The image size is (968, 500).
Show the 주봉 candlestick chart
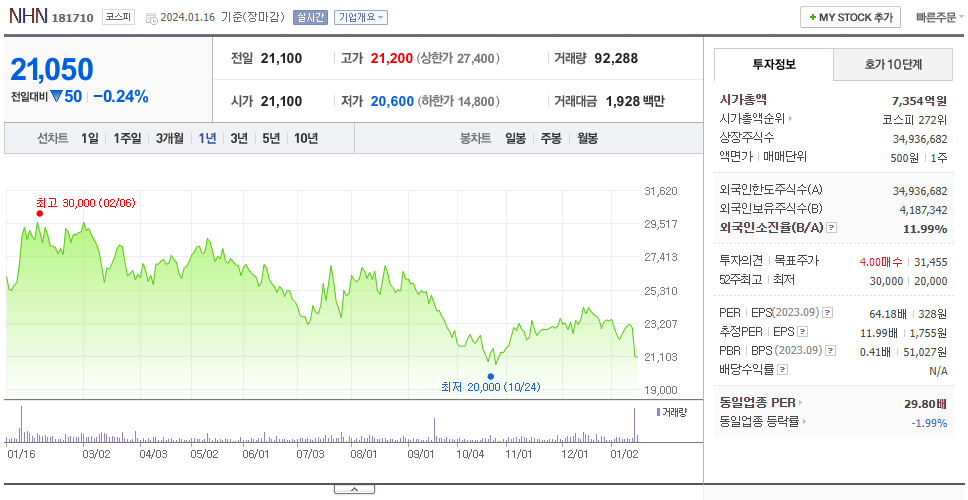pos(551,138)
